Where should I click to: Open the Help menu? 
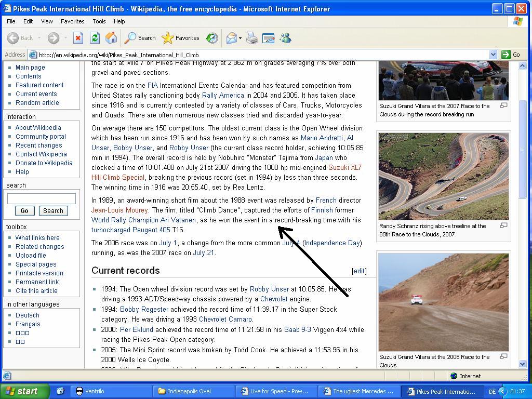(x=119, y=21)
